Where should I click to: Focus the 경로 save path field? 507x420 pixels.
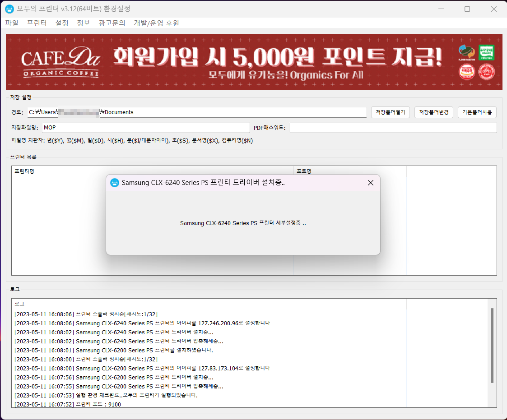coord(197,112)
